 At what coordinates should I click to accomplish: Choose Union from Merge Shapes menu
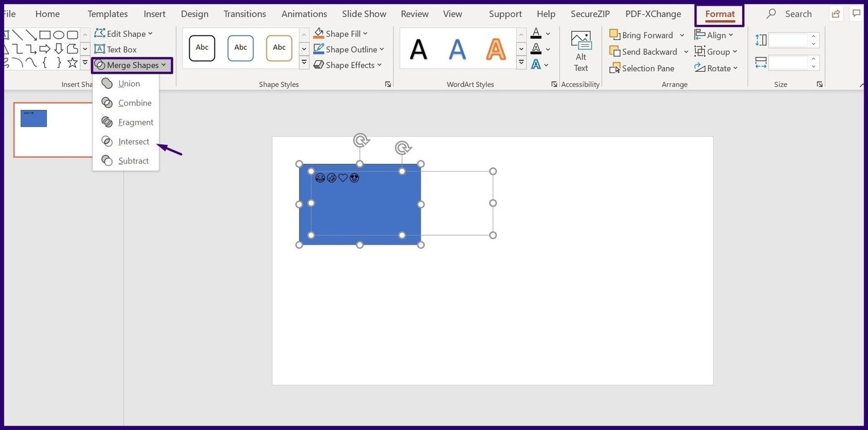[x=125, y=84]
